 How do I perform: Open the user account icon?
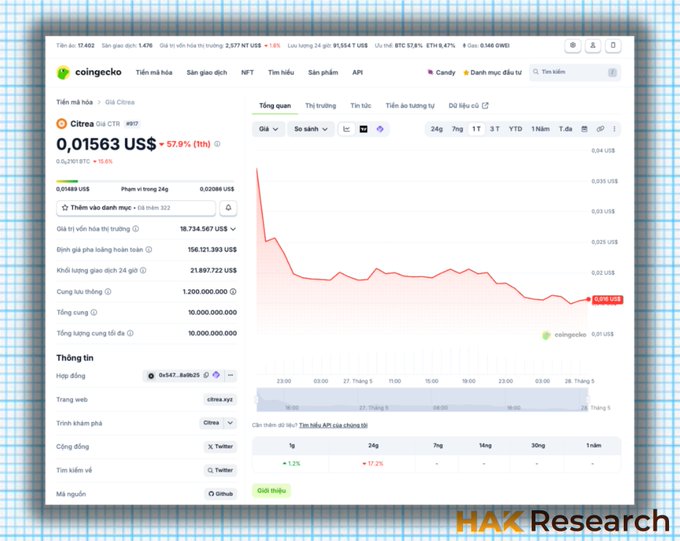(592, 46)
